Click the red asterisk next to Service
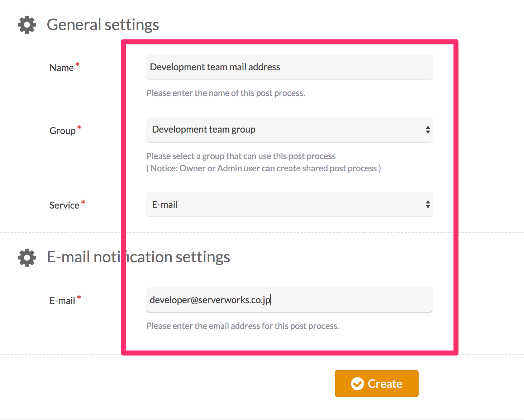Viewport: 524px width, 420px height. pos(84,201)
